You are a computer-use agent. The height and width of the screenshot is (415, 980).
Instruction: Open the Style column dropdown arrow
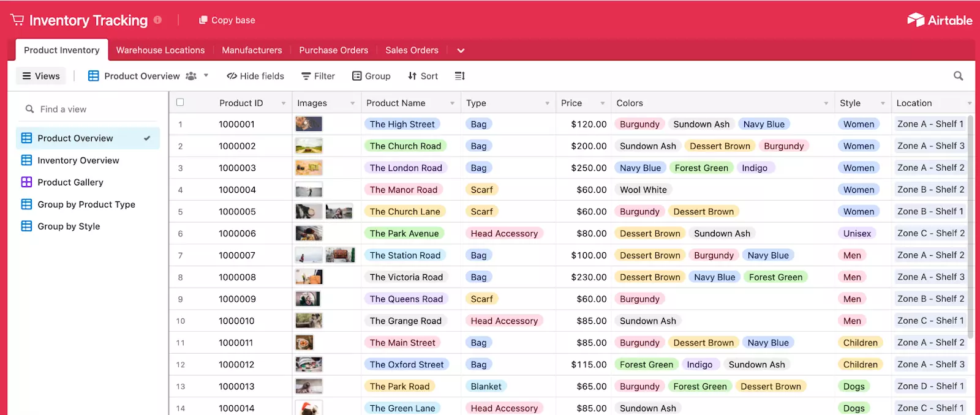click(883, 103)
